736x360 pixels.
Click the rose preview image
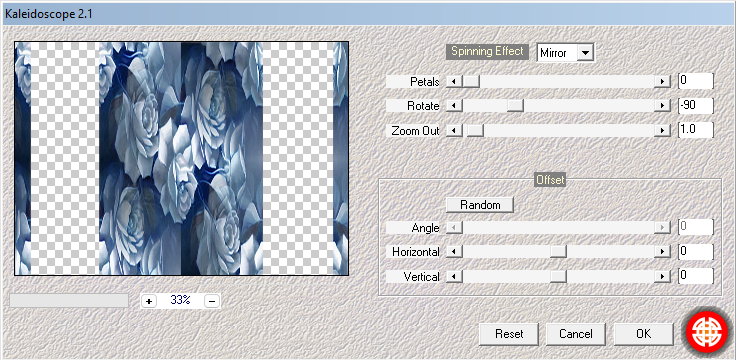pos(181,158)
